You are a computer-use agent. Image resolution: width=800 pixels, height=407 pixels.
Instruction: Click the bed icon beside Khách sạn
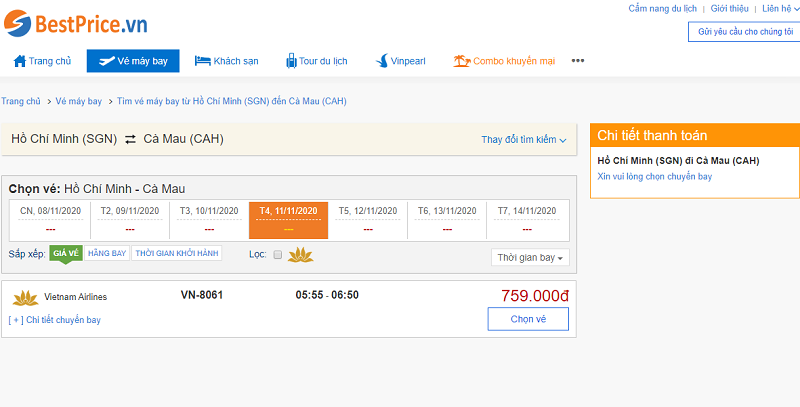click(203, 61)
